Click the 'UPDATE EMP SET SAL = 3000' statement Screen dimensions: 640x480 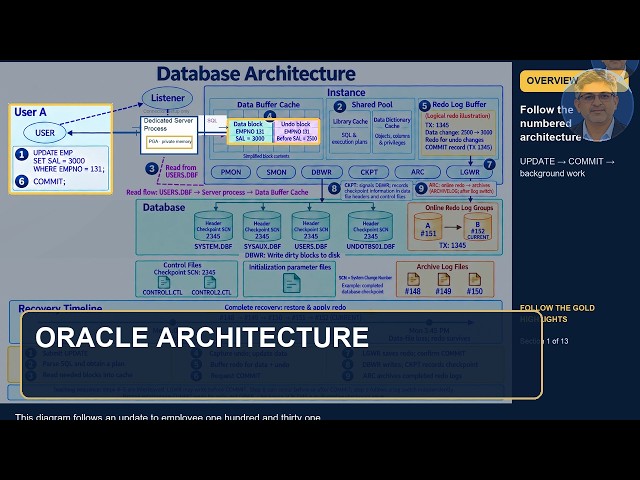[69, 160]
